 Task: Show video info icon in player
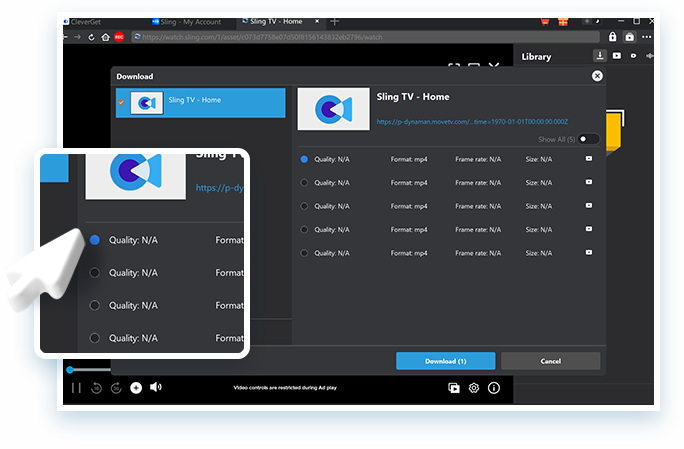pyautogui.click(x=494, y=388)
